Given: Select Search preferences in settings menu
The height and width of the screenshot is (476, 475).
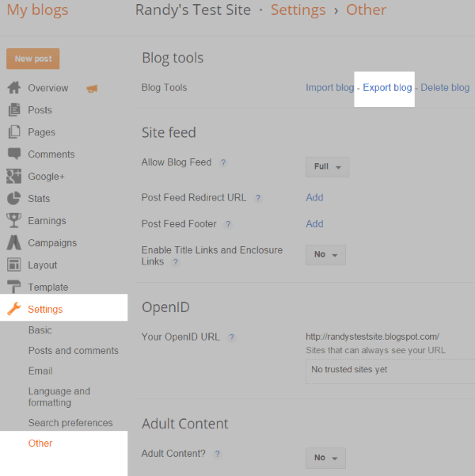Looking at the screenshot, I should coord(70,423).
